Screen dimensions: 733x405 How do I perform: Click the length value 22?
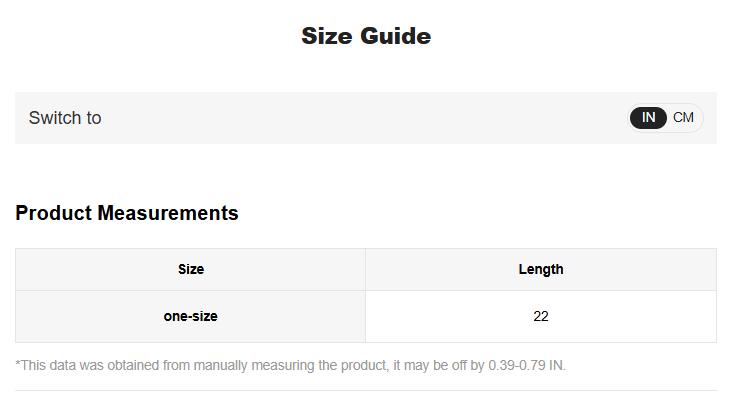coord(541,316)
